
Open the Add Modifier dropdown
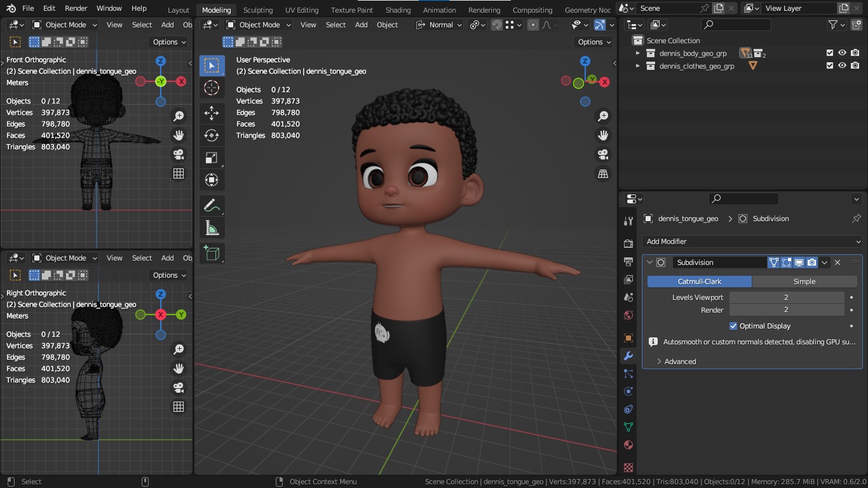tap(752, 241)
